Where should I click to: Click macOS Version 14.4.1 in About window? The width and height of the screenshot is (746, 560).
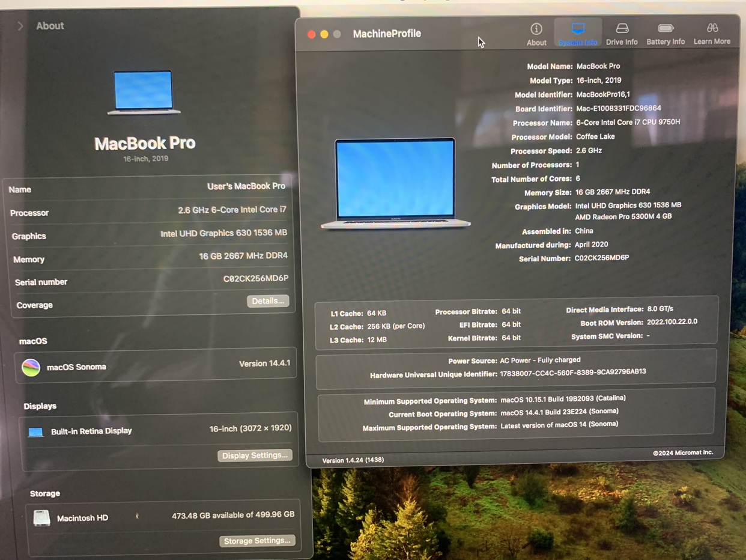tap(264, 364)
